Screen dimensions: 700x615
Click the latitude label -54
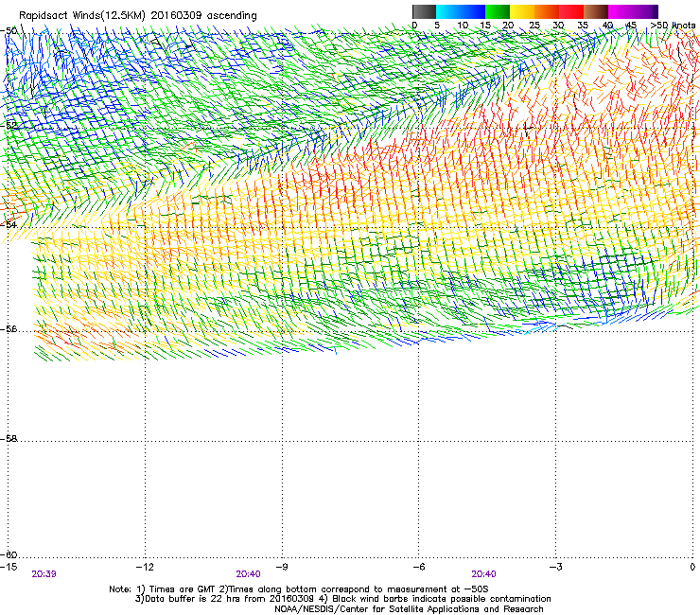coord(9,224)
